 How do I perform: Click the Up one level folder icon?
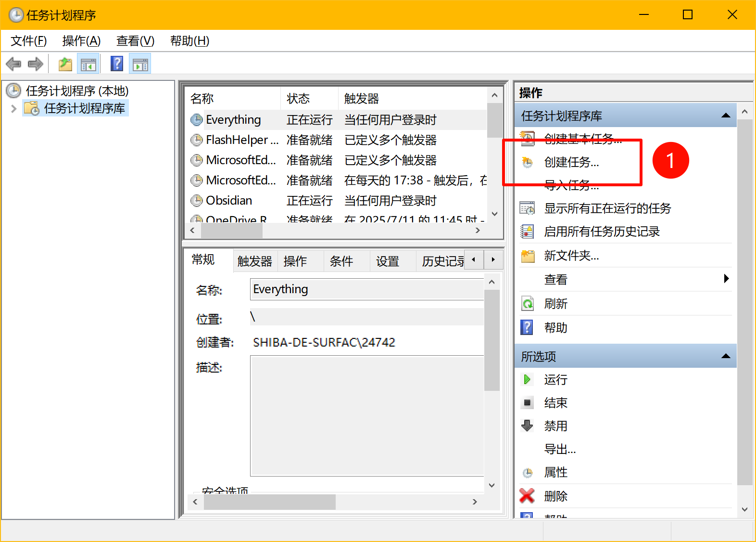coord(65,64)
